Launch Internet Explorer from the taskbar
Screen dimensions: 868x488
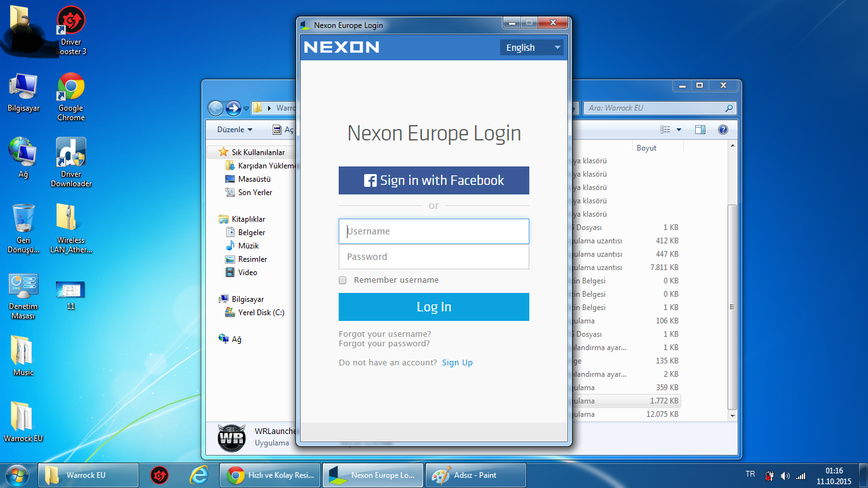pos(199,475)
